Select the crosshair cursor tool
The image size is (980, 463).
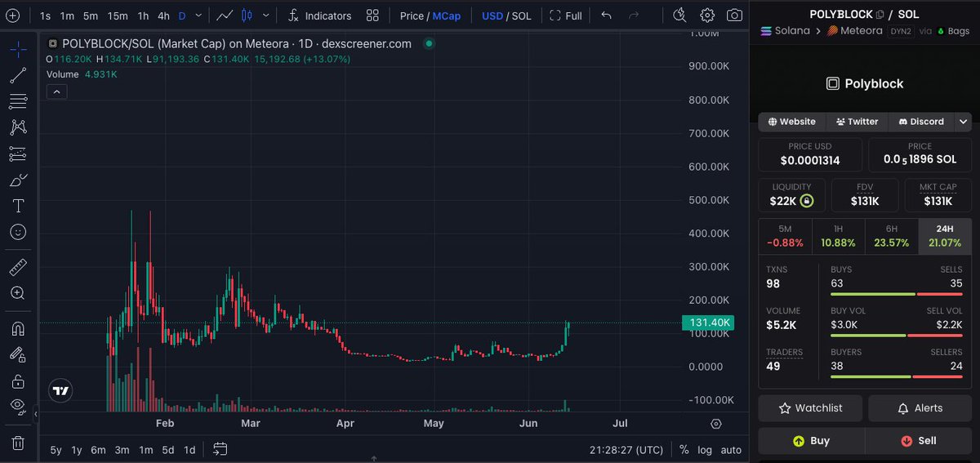coord(18,49)
